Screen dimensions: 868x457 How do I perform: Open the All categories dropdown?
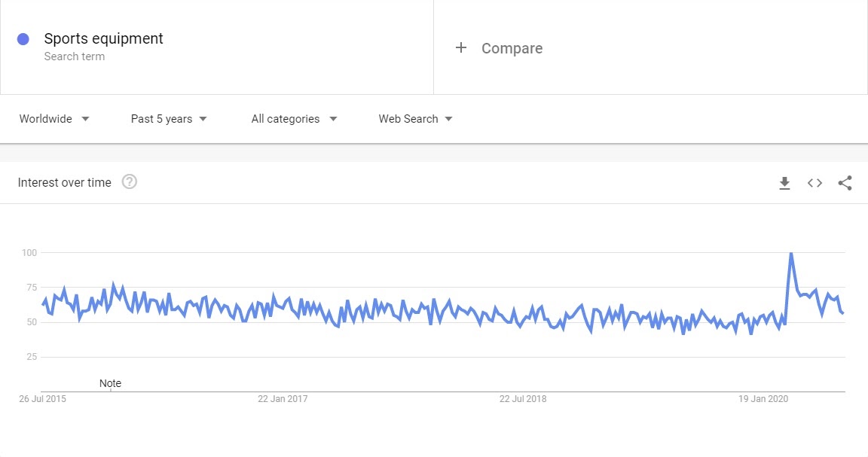coord(294,119)
